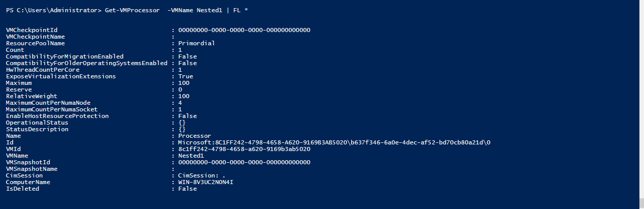
Task: Click the Name value Processor
Action: coord(194,136)
